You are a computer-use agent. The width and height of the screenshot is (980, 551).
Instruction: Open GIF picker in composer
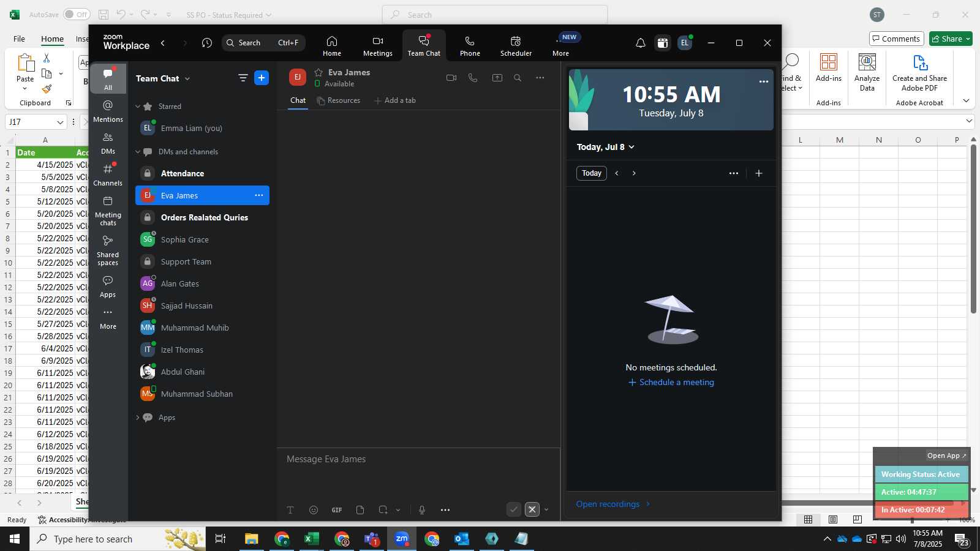pyautogui.click(x=337, y=510)
